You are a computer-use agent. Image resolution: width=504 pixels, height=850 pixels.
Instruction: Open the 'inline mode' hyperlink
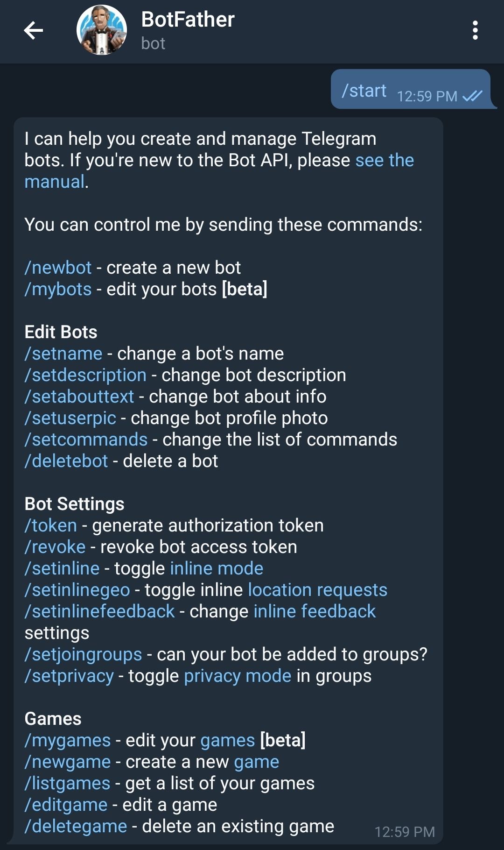[217, 569]
